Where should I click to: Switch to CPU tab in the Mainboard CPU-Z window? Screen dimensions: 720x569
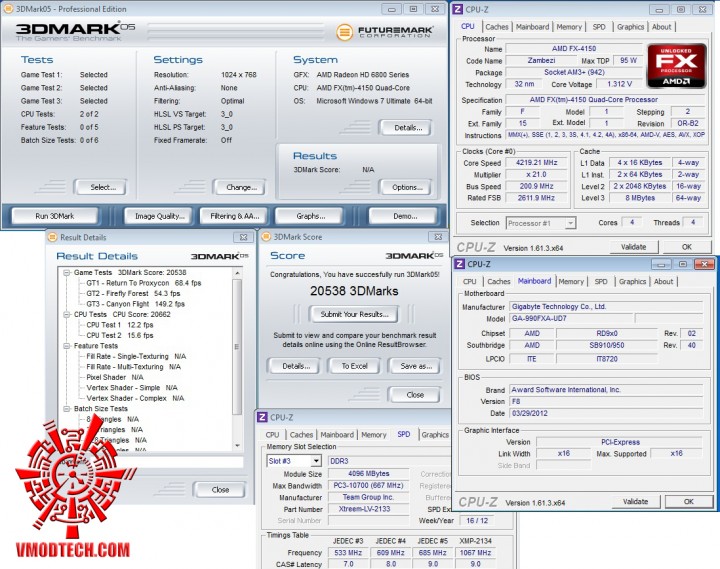470,282
